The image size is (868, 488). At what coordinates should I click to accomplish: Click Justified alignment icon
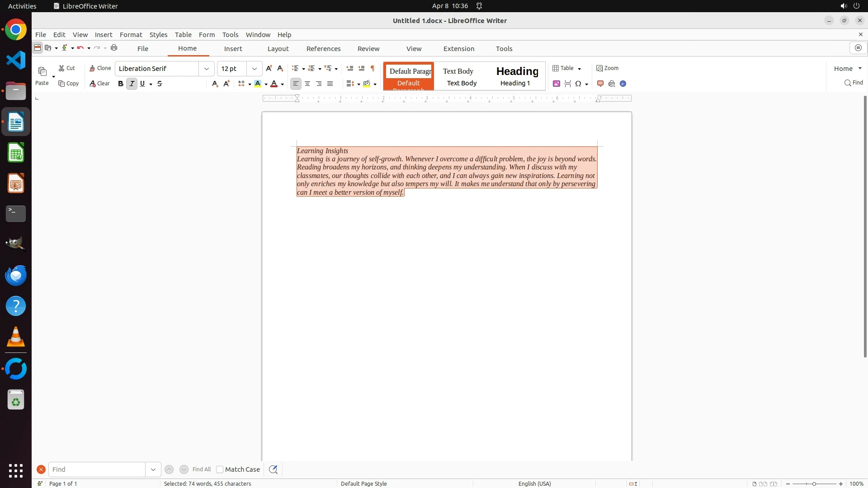330,84
